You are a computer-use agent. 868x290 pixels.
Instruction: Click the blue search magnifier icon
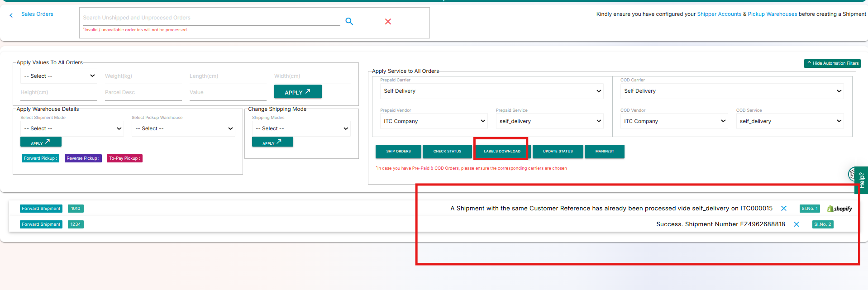coord(349,21)
